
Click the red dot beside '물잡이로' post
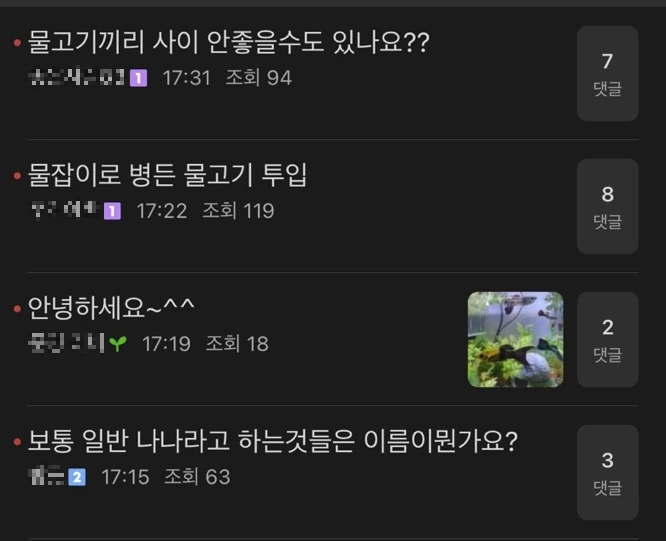[x=17, y=175]
